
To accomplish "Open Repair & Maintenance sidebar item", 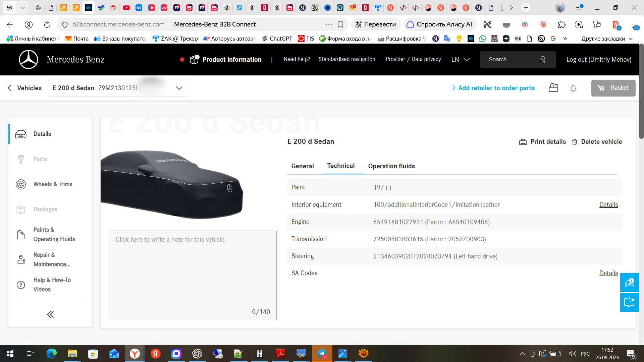I will click(x=50, y=259).
